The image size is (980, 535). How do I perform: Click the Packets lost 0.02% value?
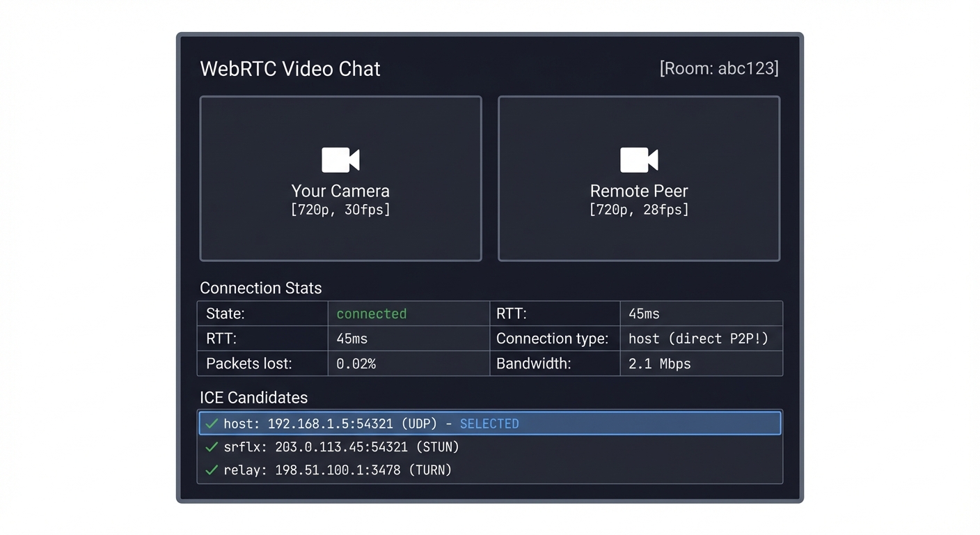(x=356, y=363)
